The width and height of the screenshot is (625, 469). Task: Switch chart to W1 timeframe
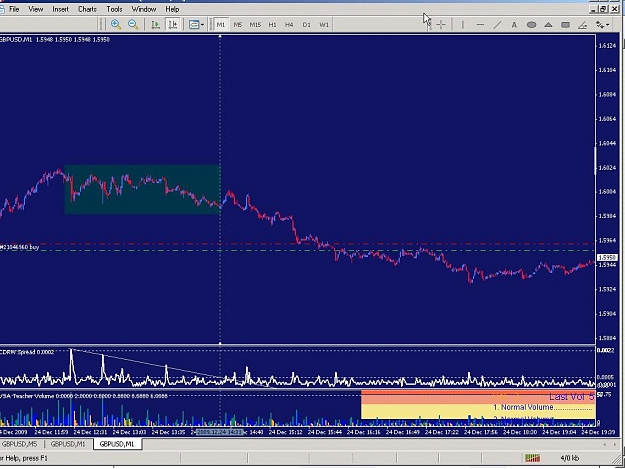[324, 25]
